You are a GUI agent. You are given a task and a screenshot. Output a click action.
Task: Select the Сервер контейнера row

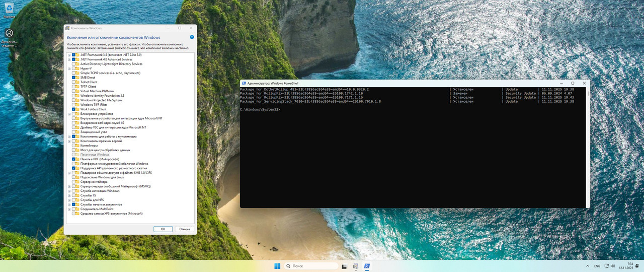(x=94, y=182)
